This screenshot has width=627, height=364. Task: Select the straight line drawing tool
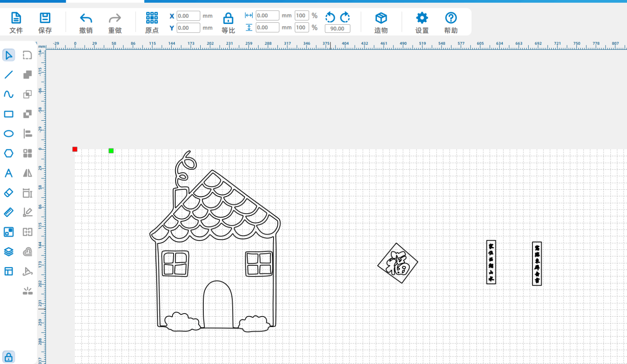(x=9, y=74)
